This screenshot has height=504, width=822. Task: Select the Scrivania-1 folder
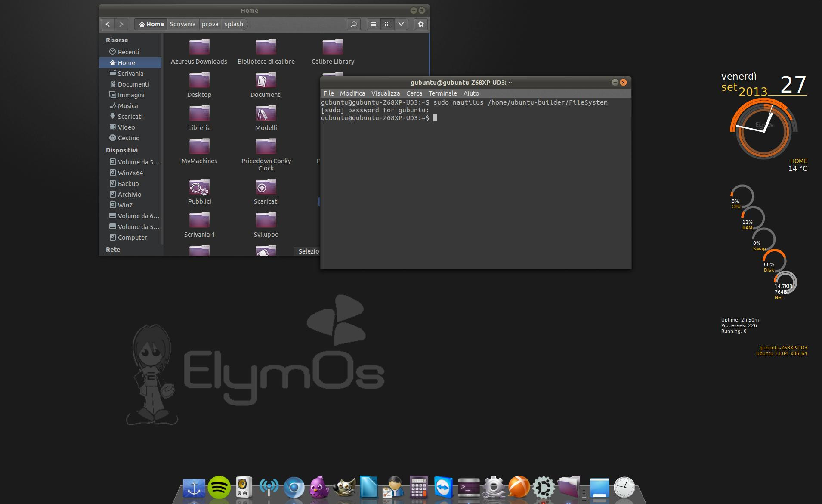click(x=199, y=225)
